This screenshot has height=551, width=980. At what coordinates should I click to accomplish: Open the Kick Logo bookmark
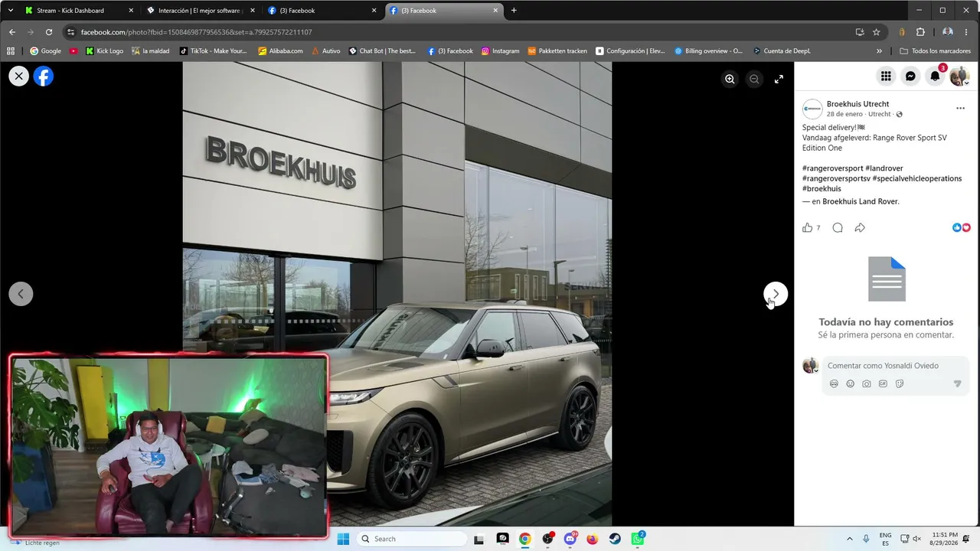104,51
